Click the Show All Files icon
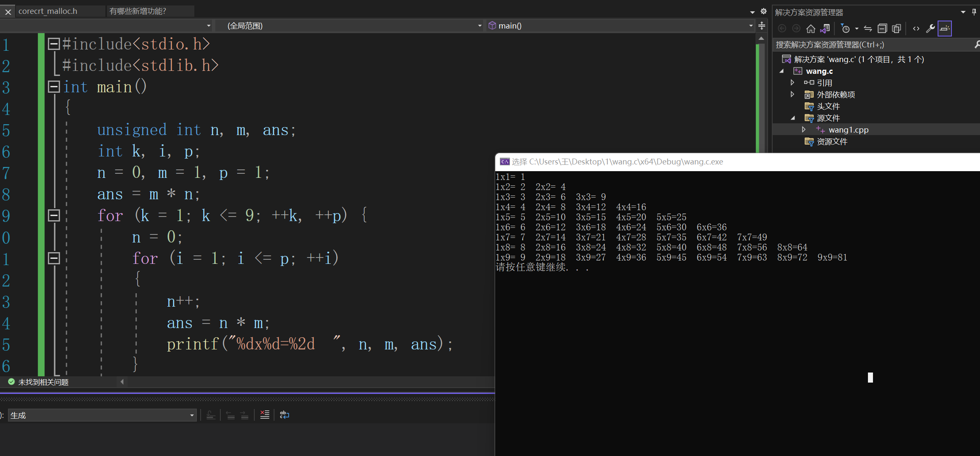Image resolution: width=980 pixels, height=456 pixels. pos(896,29)
